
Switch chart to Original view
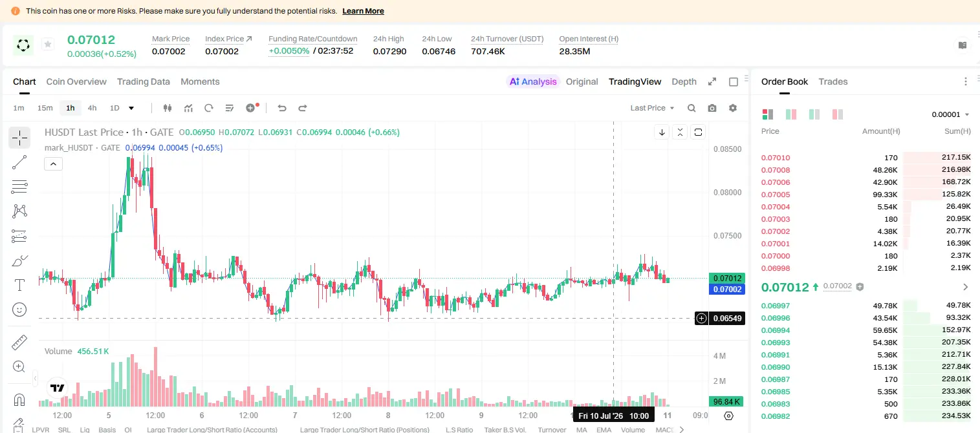pos(582,81)
